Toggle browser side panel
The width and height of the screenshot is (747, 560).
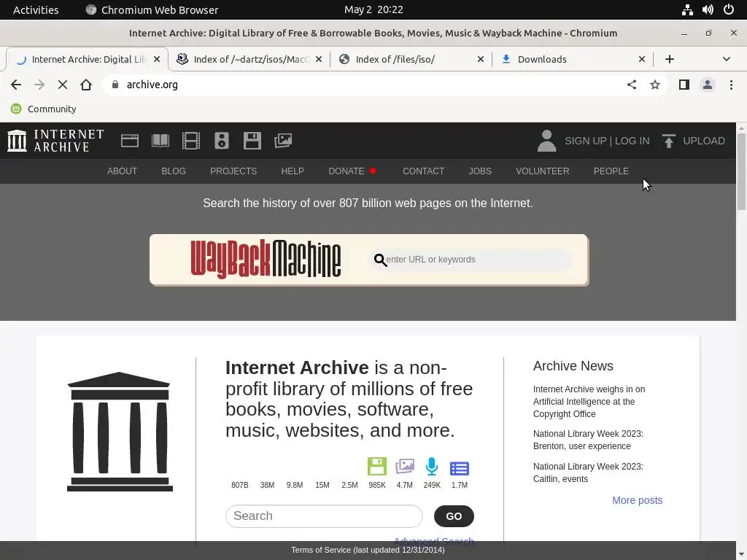coord(684,85)
